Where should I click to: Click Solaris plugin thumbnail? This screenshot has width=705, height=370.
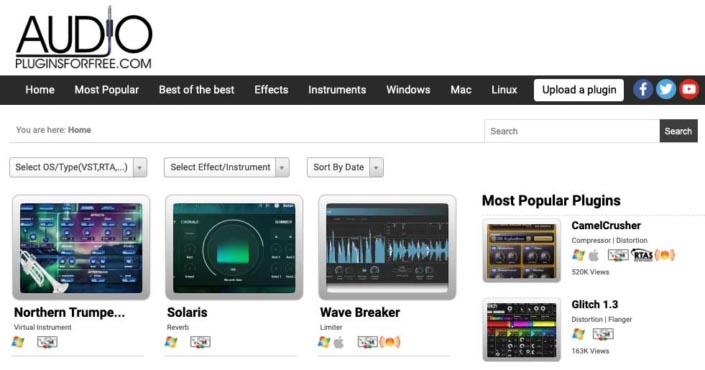234,247
